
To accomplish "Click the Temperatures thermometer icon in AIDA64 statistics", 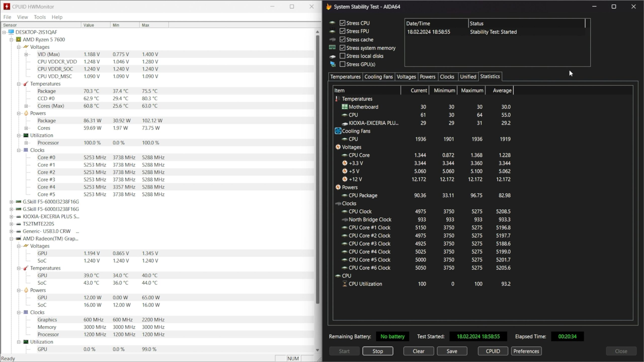I will click(x=338, y=99).
